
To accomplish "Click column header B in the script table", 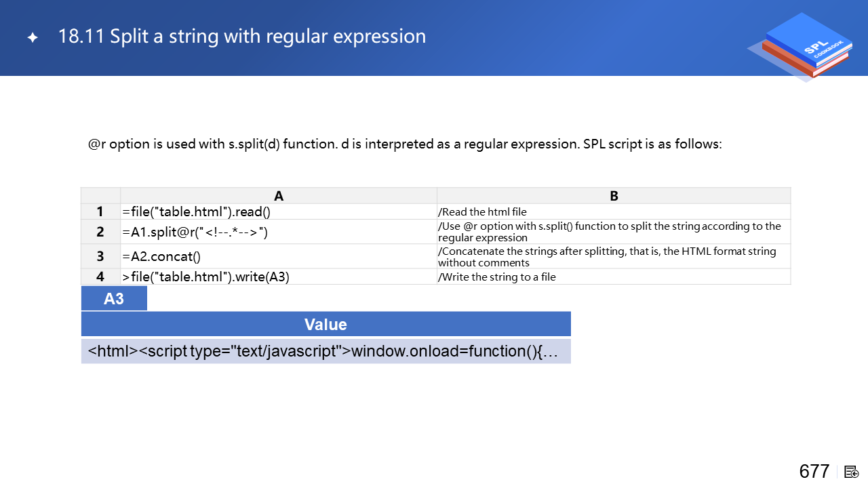I will [614, 196].
